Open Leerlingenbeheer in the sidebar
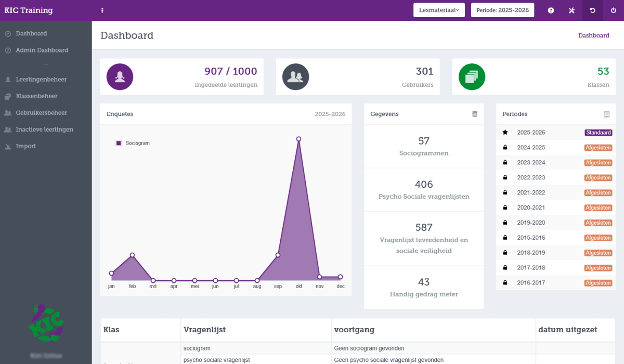This screenshot has height=364, width=624. (x=41, y=80)
